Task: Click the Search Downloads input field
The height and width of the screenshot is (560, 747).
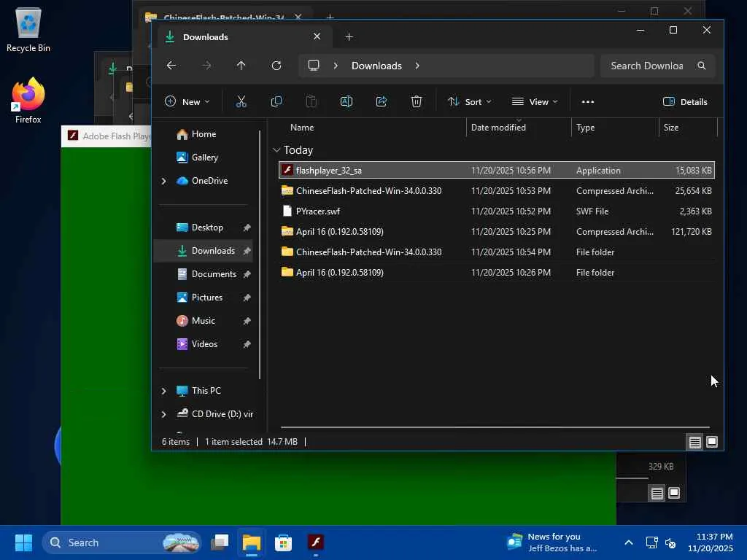Action: [646, 66]
